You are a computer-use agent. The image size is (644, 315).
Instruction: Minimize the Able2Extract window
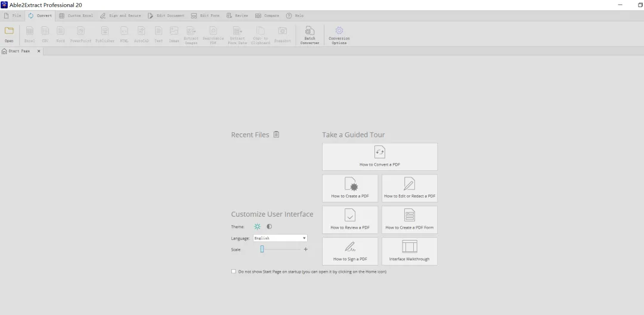coord(620,5)
